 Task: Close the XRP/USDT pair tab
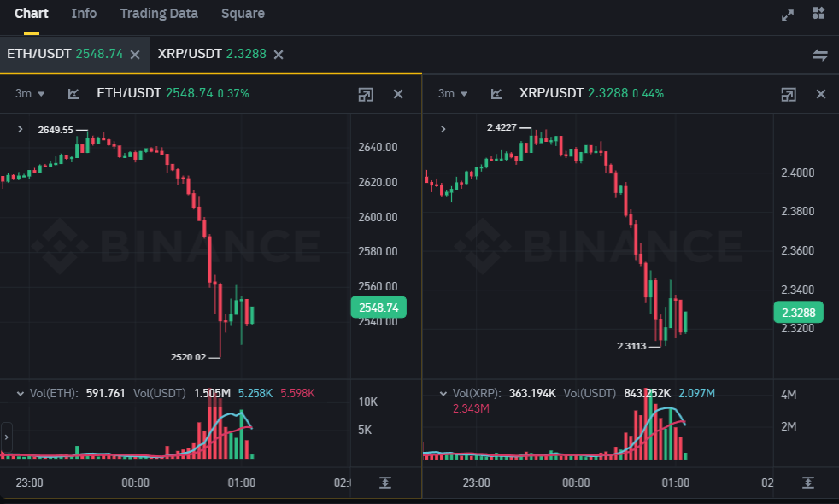click(279, 55)
